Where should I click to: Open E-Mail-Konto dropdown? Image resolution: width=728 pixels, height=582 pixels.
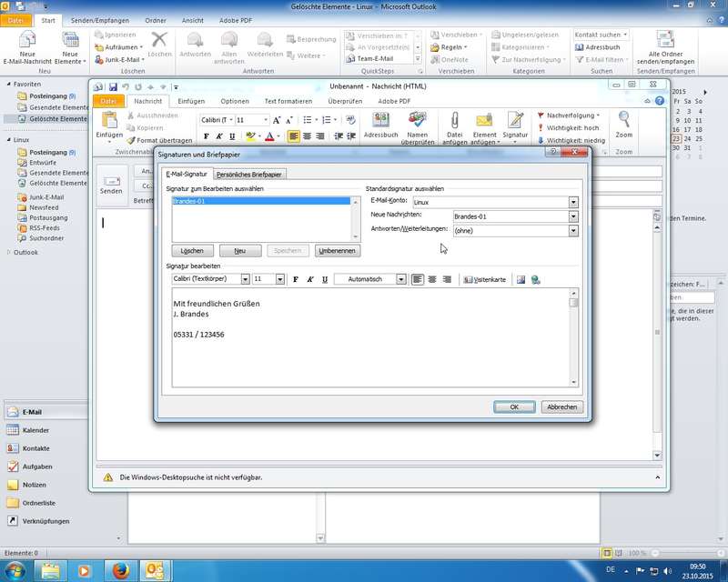pyautogui.click(x=573, y=202)
